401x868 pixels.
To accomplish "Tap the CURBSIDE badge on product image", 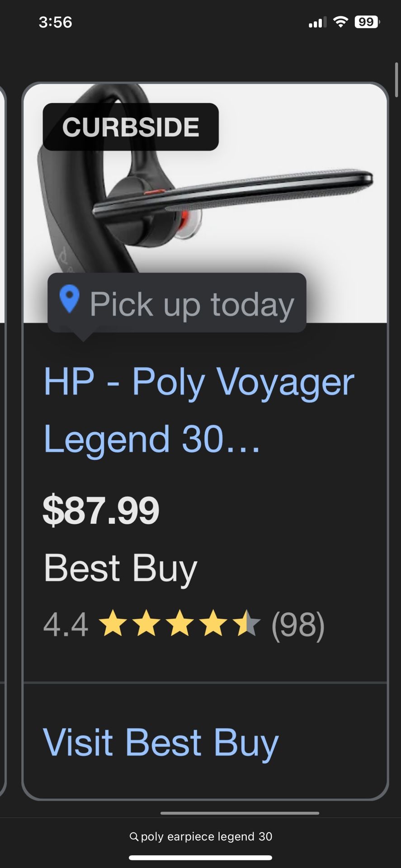I will 131,127.
